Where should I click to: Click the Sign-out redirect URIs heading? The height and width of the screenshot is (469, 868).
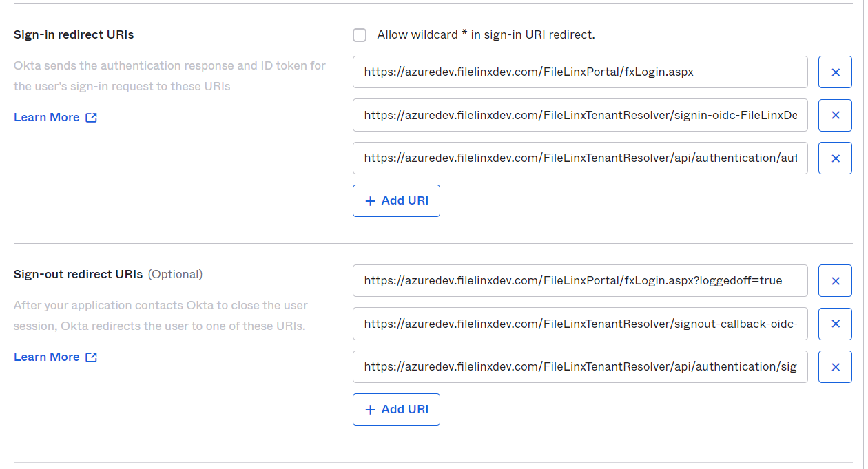point(79,274)
